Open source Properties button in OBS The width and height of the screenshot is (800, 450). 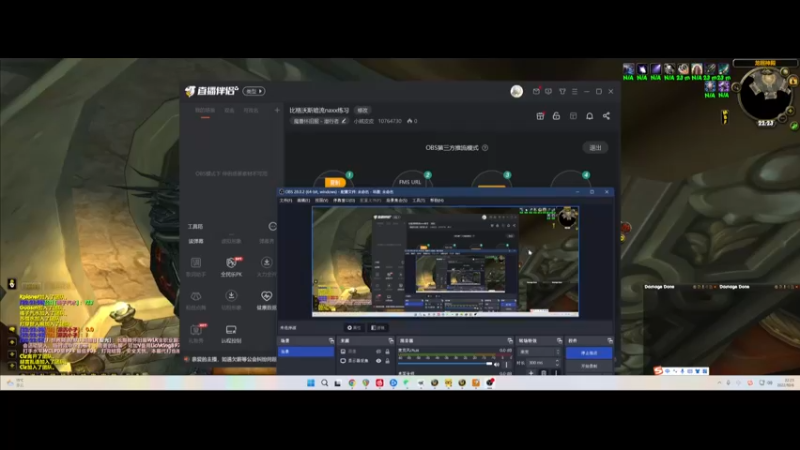click(x=354, y=328)
